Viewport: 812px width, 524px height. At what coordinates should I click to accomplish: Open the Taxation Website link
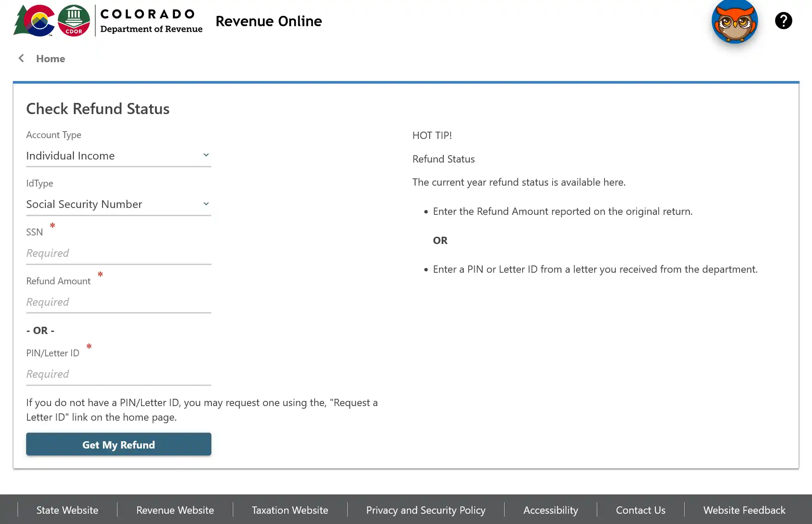click(x=290, y=510)
